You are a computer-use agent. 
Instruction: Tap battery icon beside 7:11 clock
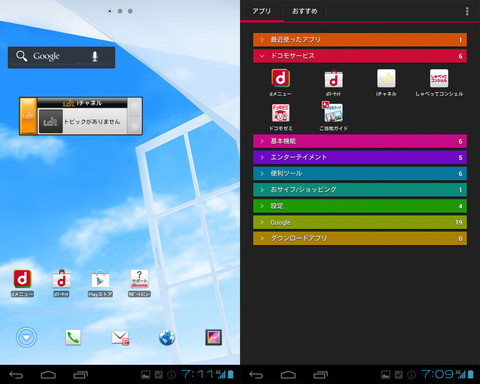coord(230,375)
